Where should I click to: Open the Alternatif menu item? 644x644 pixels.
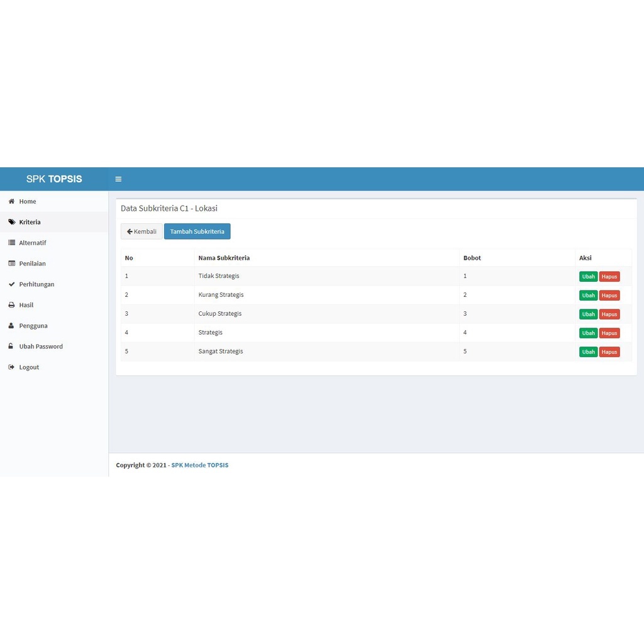(x=33, y=243)
